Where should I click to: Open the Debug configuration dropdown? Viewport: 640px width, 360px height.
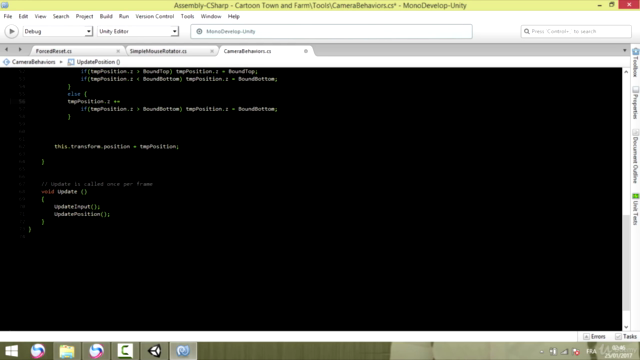point(58,31)
